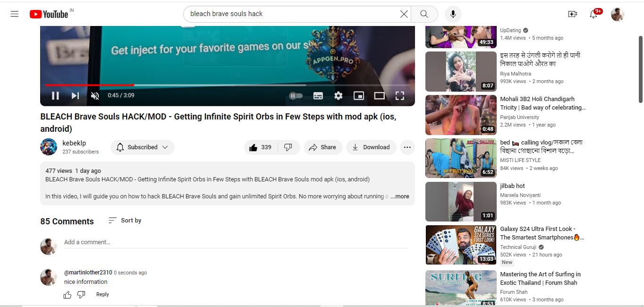Image resolution: width=644 pixels, height=307 pixels.
Task: Open UpDating 49:33 video thumbnail
Action: 461,37
